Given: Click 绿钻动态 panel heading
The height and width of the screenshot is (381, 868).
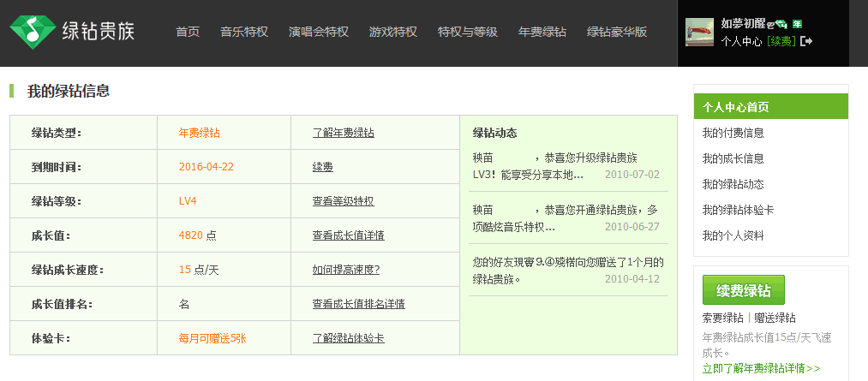Looking at the screenshot, I should pos(495,133).
